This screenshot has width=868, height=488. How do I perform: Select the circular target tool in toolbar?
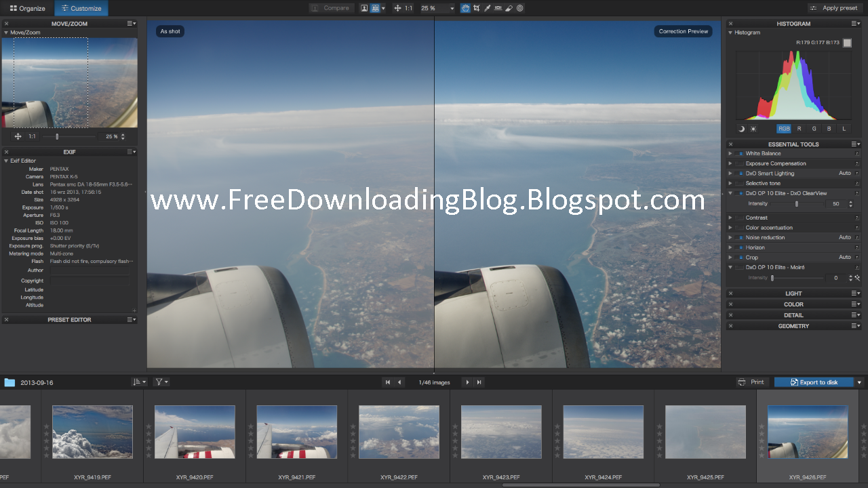tap(519, 8)
